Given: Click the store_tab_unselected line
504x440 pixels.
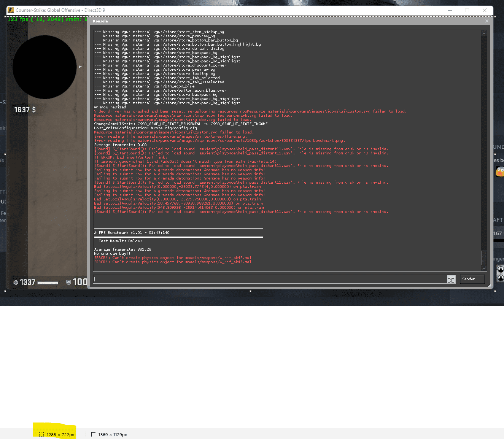Looking at the screenshot, I should coord(159,82).
